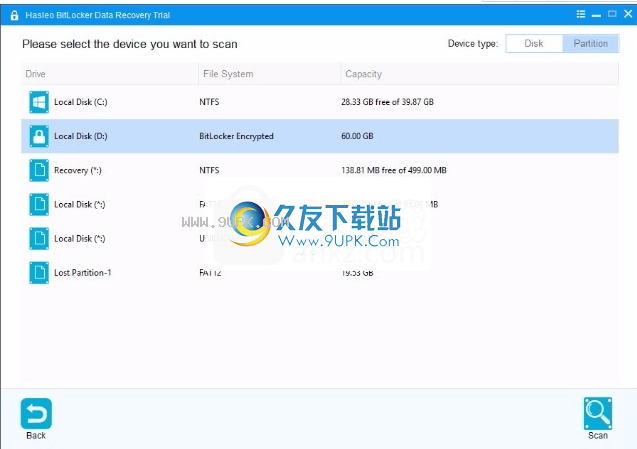Click the BitLocker Encrypted file system cell
This screenshot has height=449, width=637.
(236, 136)
